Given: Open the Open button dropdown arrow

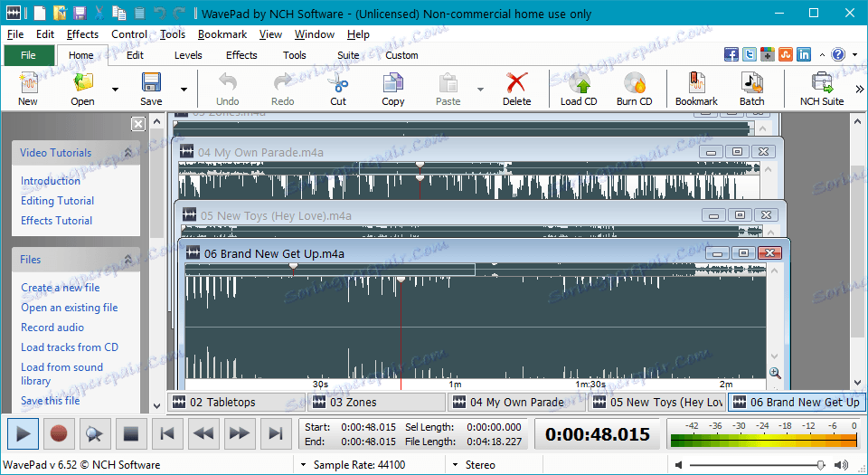Looking at the screenshot, I should pos(115,90).
